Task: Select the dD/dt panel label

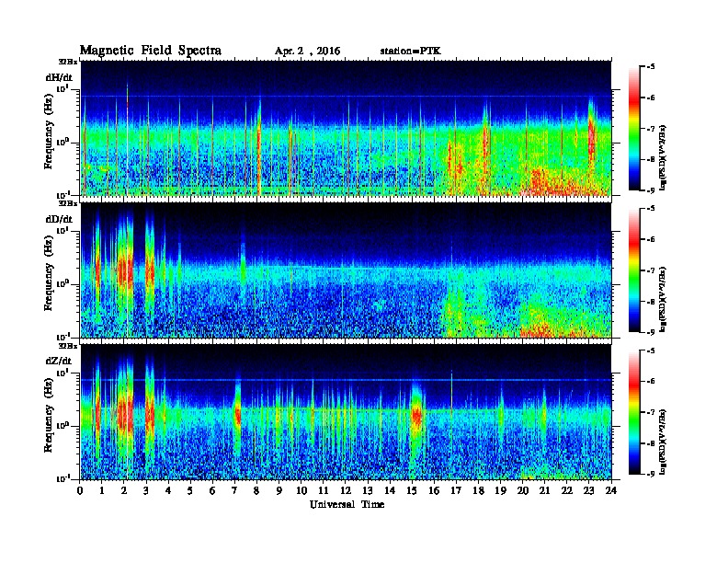Action: click(x=59, y=219)
